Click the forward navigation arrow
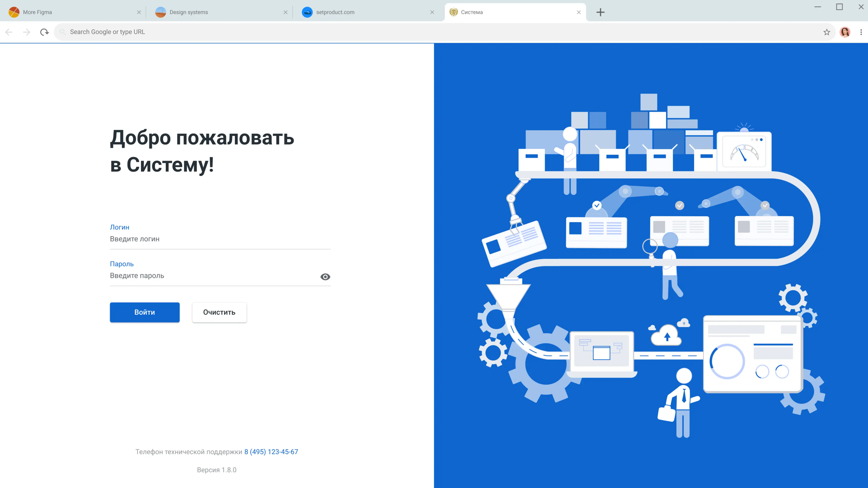Viewport: 868px width, 488px height. 26,32
